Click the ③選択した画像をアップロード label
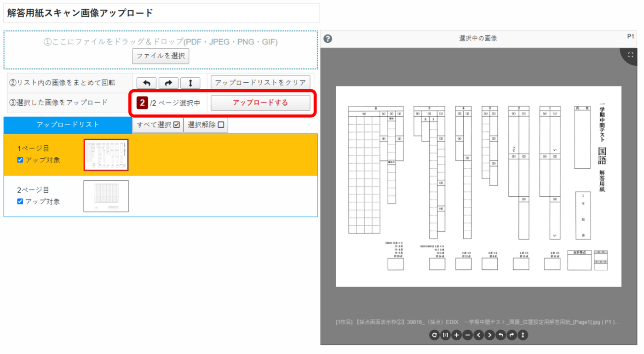The image size is (644, 354). tap(58, 103)
